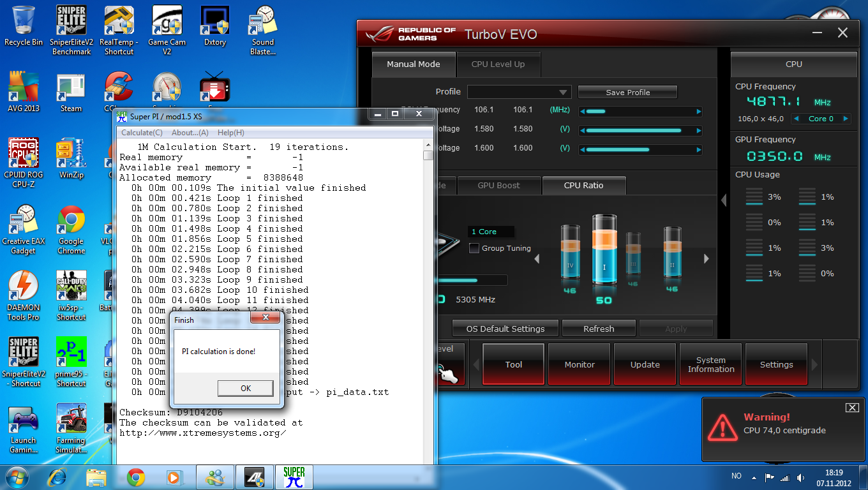The width and height of the screenshot is (868, 490).
Task: Select the CPU Ratio tab
Action: [584, 186]
